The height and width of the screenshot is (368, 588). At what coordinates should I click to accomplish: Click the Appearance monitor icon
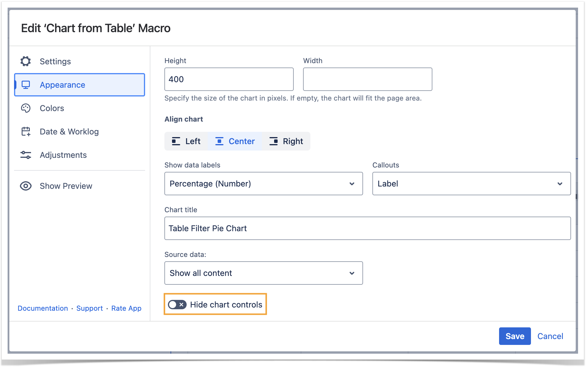pyautogui.click(x=26, y=85)
